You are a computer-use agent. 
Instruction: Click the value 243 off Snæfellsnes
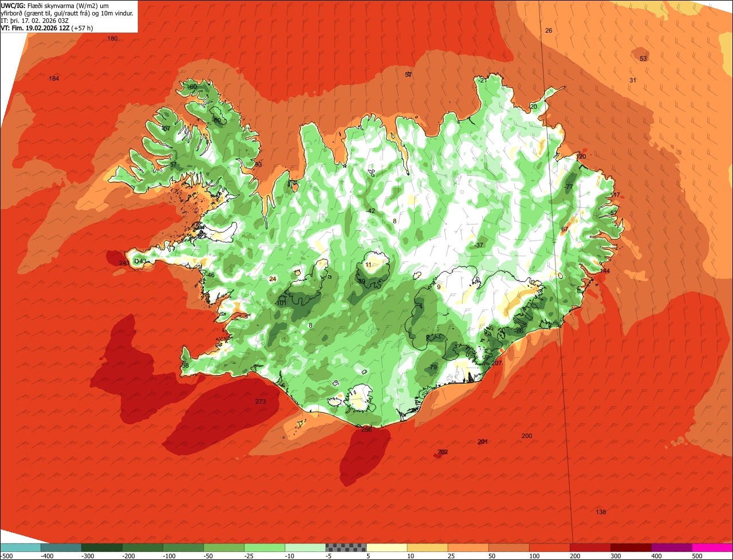pos(124,263)
